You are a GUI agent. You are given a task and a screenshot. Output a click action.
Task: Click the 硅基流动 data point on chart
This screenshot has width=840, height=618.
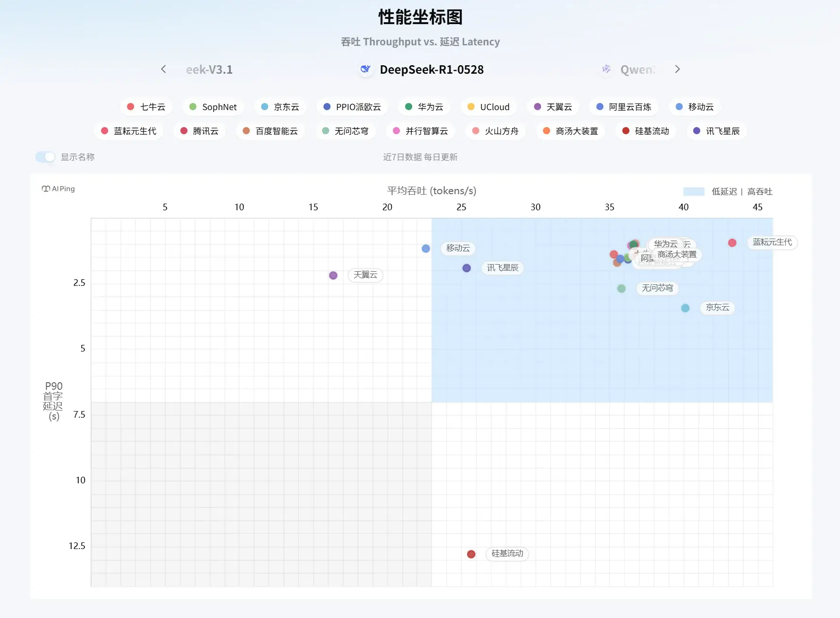(x=471, y=554)
